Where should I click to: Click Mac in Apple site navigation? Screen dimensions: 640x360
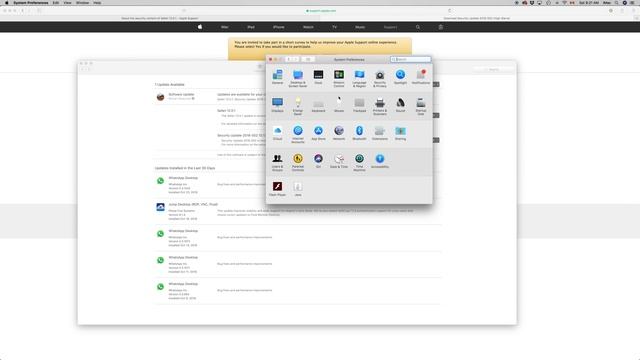224,27
